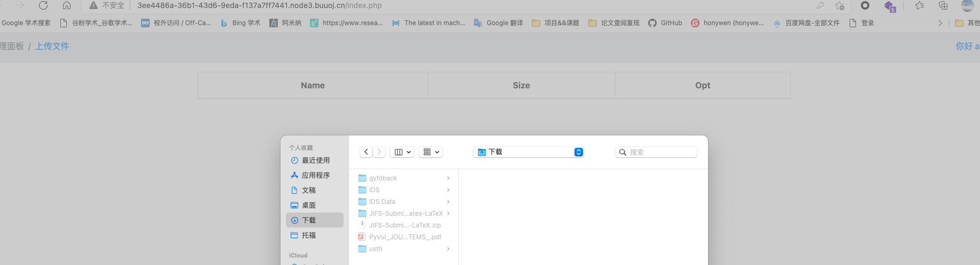Select the usth folder

404,249
